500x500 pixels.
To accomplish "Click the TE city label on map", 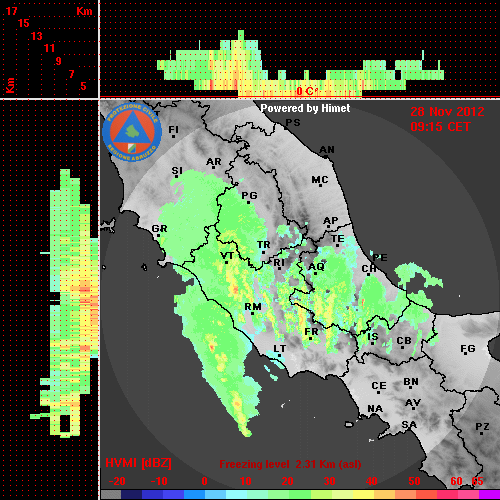I will (337, 239).
